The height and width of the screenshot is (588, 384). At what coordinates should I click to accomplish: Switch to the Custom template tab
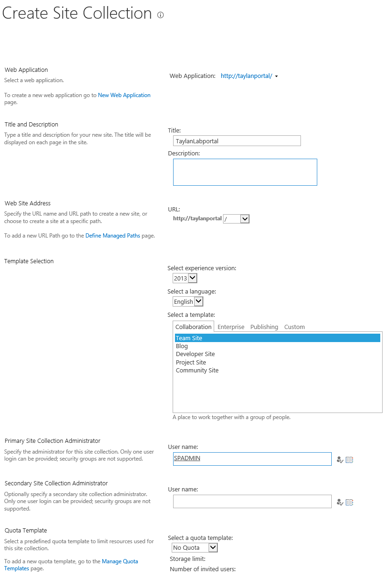coord(294,327)
